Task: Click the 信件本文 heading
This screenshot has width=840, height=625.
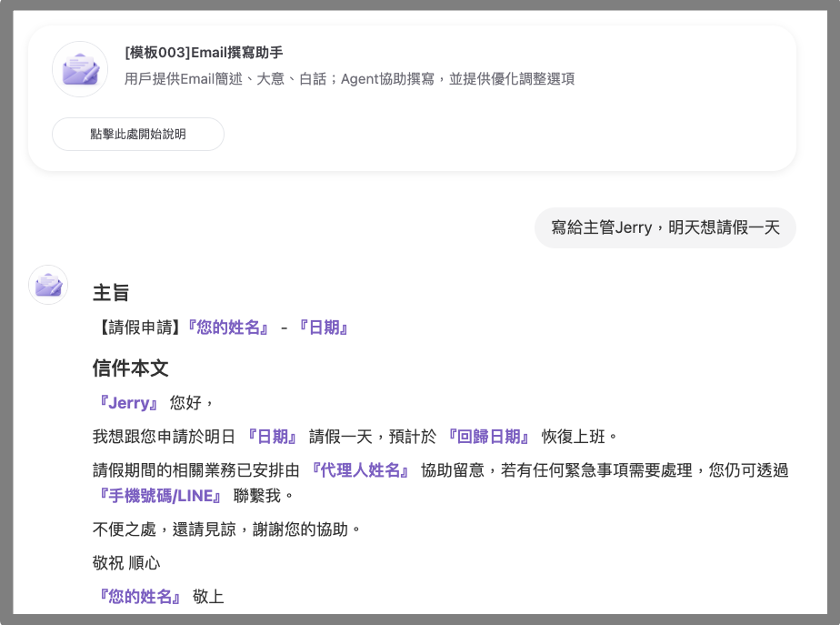Action: pos(130,368)
